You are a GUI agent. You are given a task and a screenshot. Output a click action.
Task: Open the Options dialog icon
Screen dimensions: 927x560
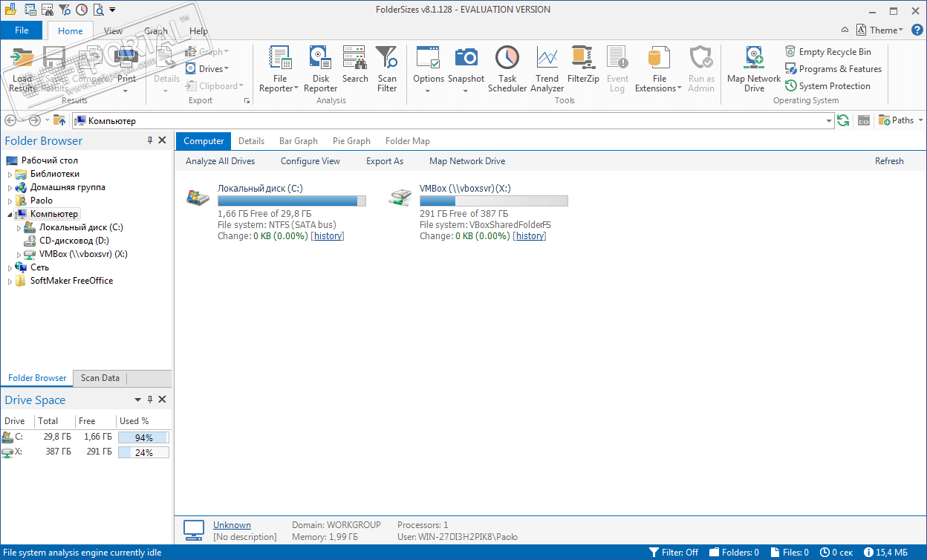pos(429,58)
